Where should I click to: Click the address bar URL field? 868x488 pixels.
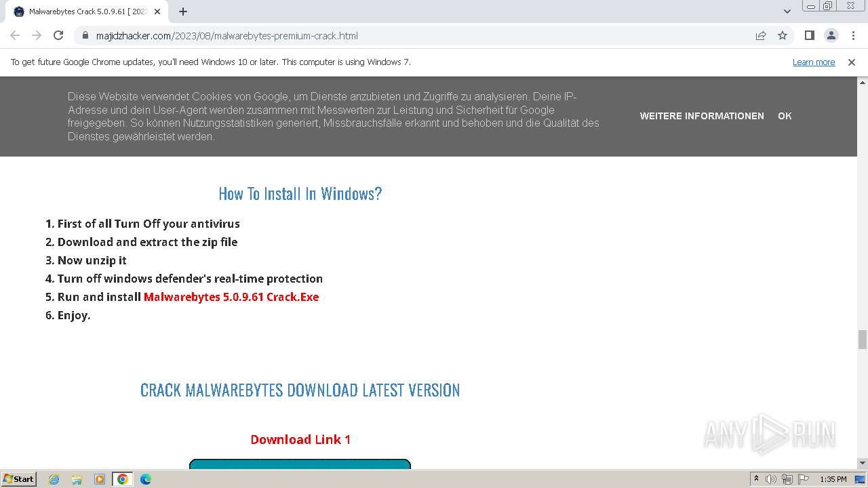pos(414,35)
